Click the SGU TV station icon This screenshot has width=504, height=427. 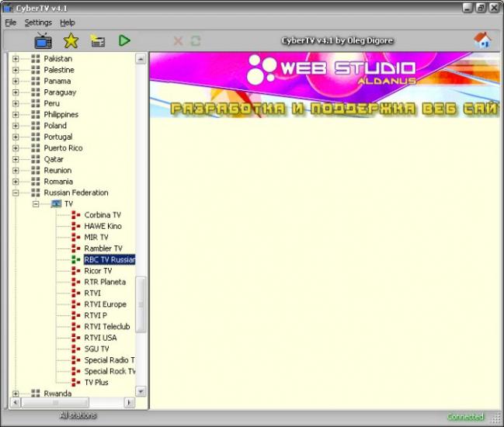point(76,349)
